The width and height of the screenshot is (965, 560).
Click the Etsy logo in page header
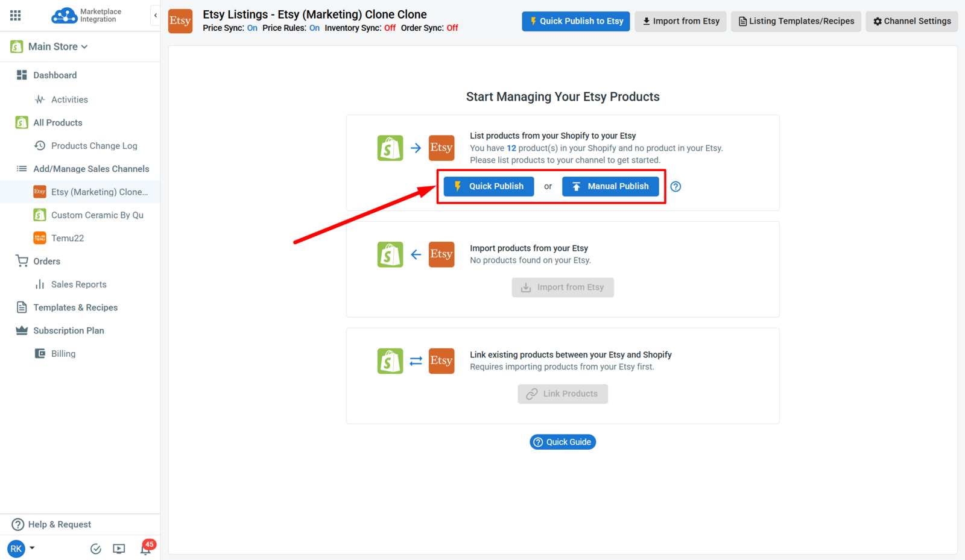coord(180,21)
